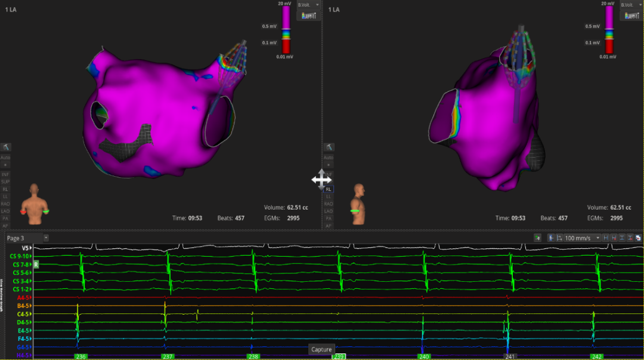Click the delete horizontal caliper icon with red X

(x=614, y=238)
